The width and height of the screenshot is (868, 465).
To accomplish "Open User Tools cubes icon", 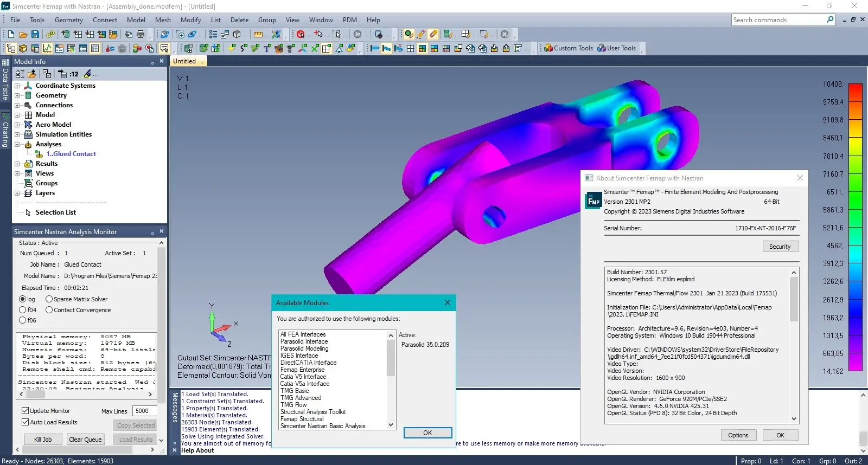I will click(x=601, y=48).
